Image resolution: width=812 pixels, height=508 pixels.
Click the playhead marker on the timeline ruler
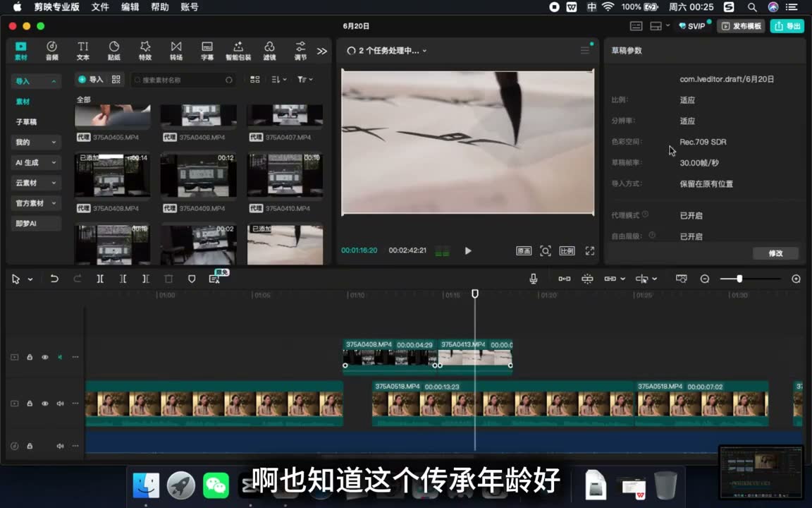click(x=475, y=294)
